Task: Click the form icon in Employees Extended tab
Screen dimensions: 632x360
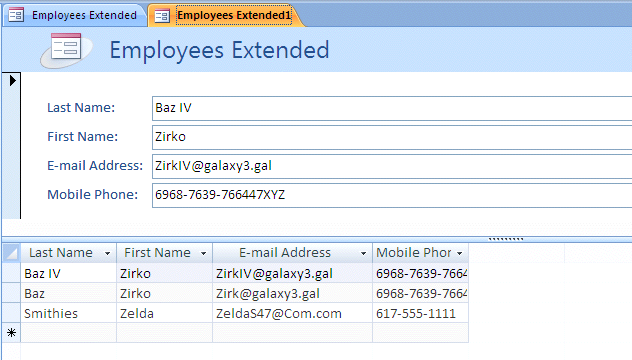Action: 16,15
